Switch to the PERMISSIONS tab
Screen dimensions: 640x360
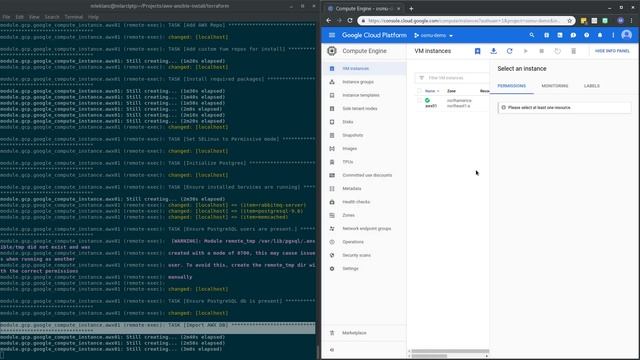[511, 86]
